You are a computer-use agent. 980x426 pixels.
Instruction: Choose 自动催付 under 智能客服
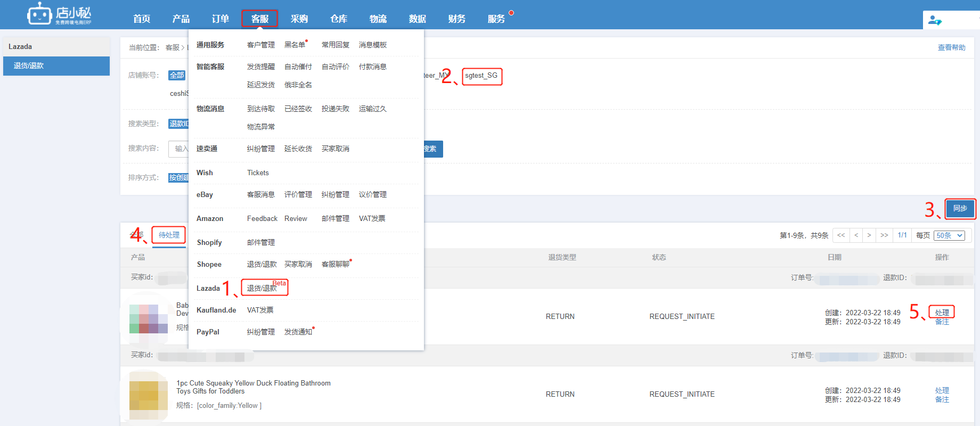point(298,67)
